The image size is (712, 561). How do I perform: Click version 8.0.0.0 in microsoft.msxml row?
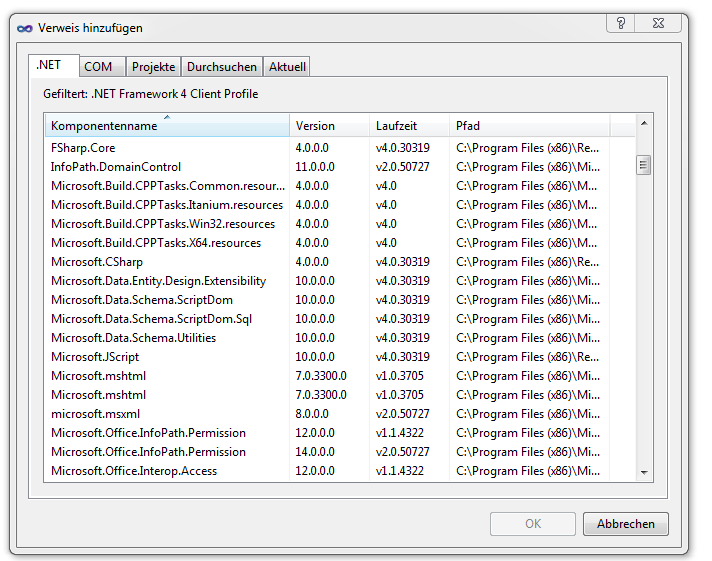[312, 414]
